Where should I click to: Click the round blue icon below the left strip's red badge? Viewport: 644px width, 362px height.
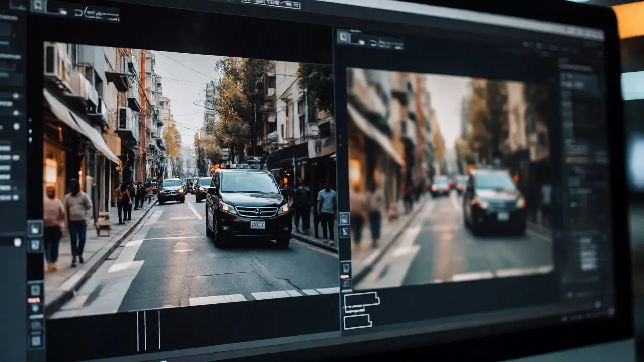35,308
